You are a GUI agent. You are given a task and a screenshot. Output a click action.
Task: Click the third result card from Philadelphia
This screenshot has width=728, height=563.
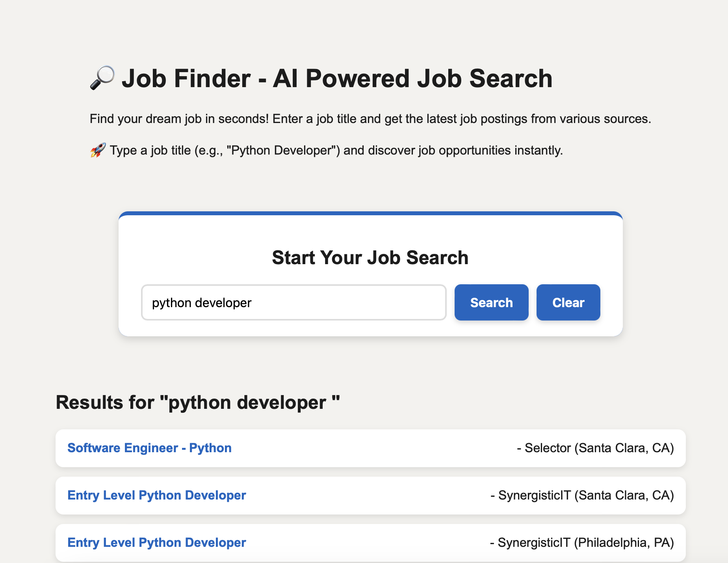370,543
